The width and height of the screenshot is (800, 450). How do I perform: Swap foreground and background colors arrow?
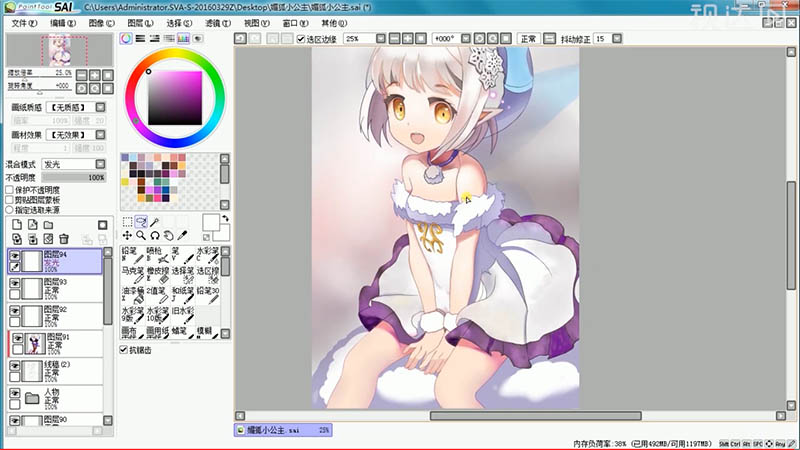(225, 218)
